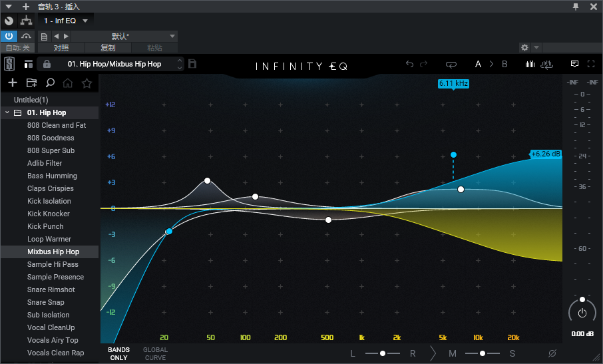Click the analyzer freeze icon
Viewport: 603px width, 364px height.
point(546,64)
